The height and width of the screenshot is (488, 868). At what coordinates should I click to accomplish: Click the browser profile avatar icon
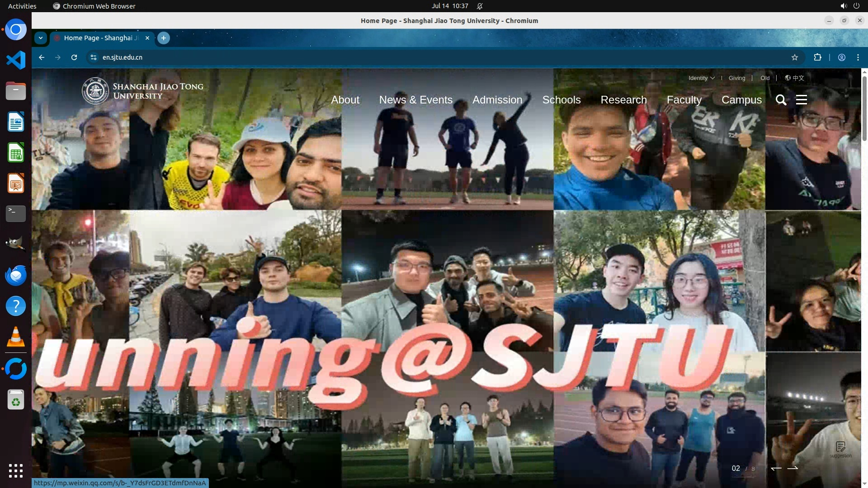pyautogui.click(x=842, y=57)
